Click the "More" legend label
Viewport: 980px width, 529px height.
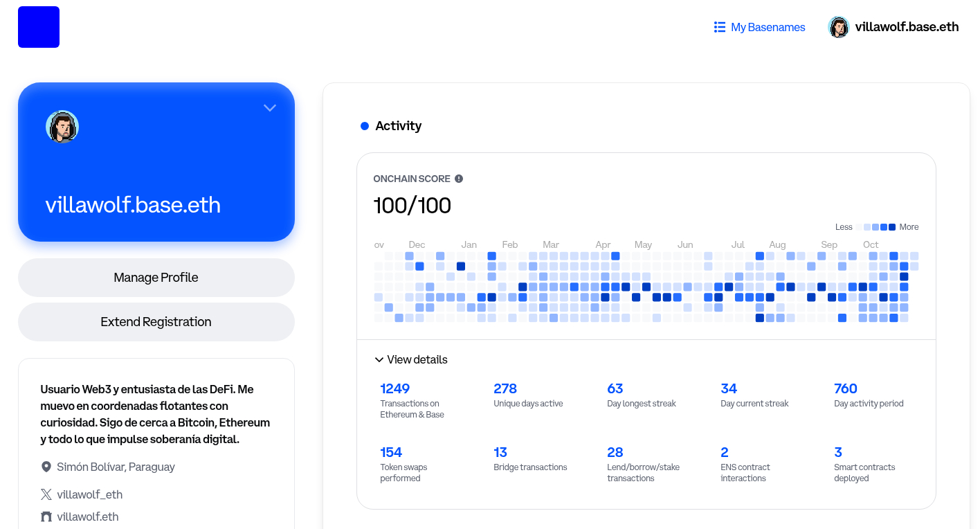[909, 227]
